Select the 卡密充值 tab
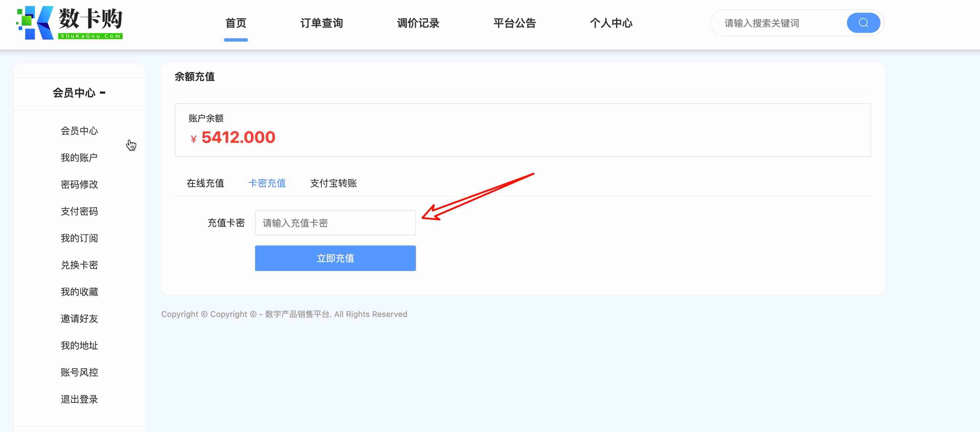This screenshot has width=980, height=432. point(267,183)
